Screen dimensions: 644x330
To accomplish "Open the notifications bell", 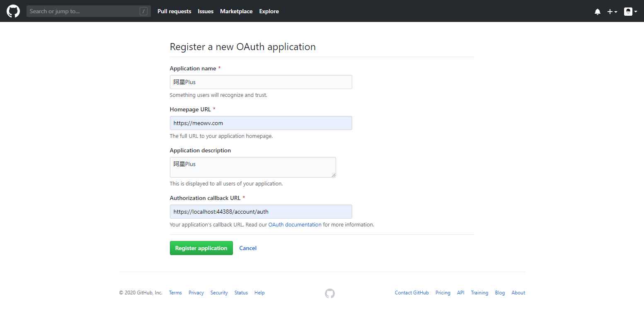I will (597, 12).
